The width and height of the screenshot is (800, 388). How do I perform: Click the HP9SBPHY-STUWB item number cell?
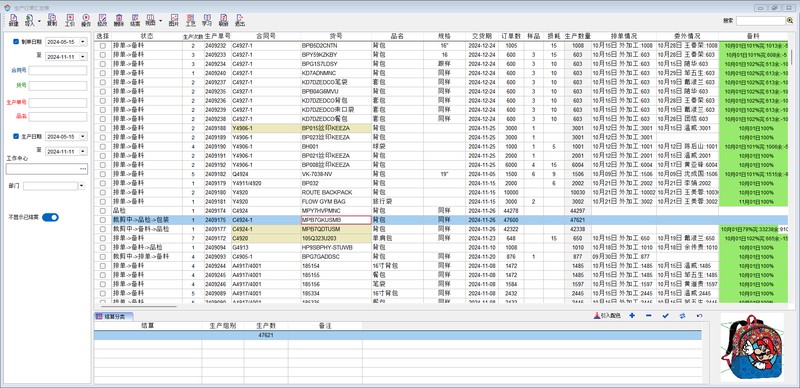point(336,248)
